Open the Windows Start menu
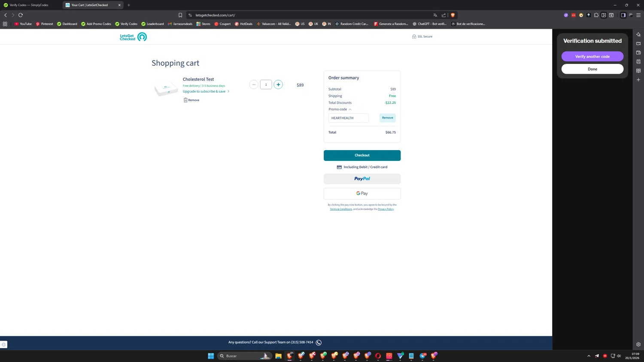644x362 pixels. [x=211, y=356]
